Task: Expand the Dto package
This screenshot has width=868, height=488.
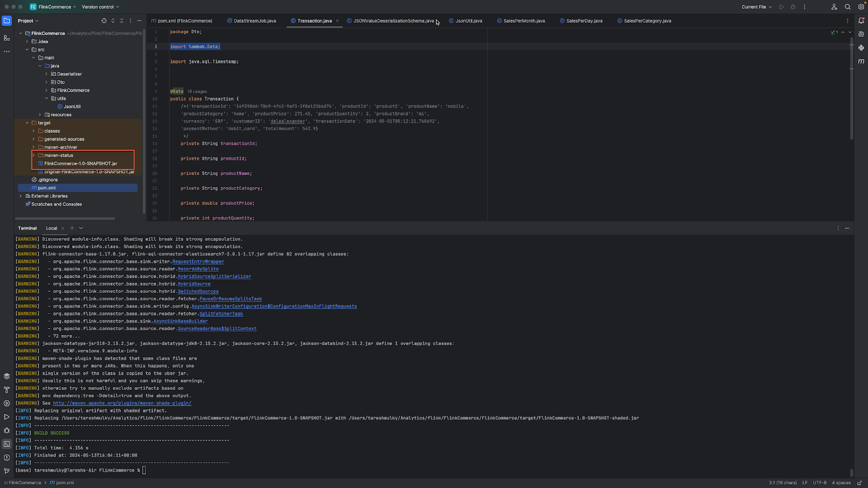Action: [x=47, y=82]
